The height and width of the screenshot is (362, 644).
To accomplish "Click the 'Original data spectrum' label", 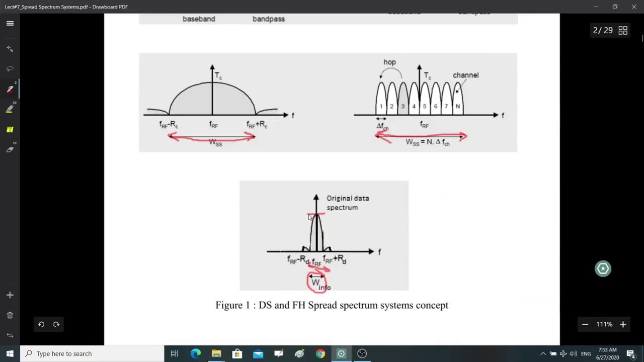I will (x=348, y=203).
